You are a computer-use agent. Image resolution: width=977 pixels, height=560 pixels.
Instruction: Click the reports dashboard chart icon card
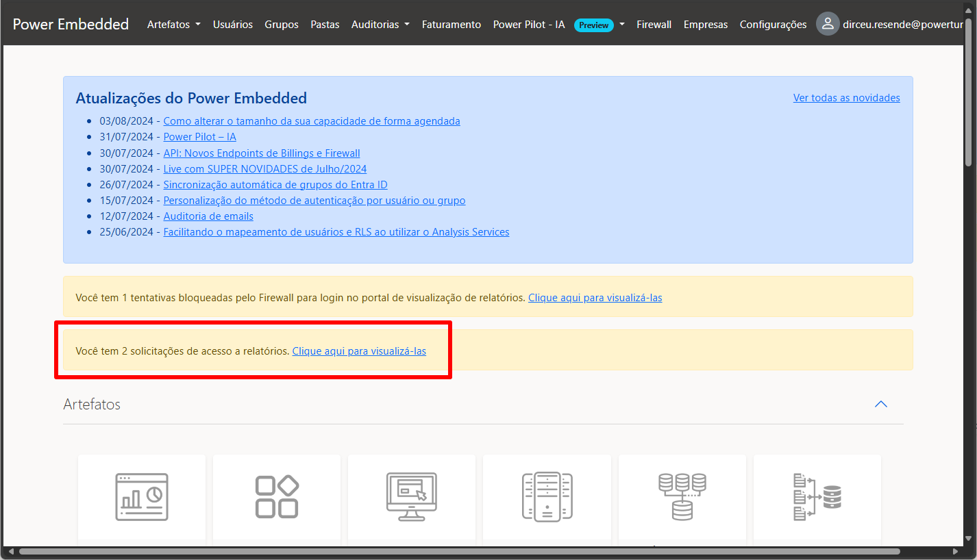point(142,496)
